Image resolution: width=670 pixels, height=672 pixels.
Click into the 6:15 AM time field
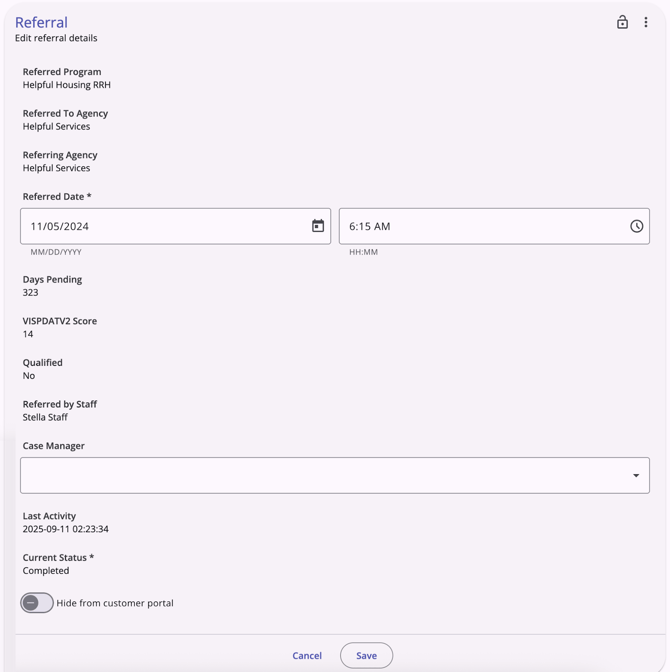[x=480, y=226]
